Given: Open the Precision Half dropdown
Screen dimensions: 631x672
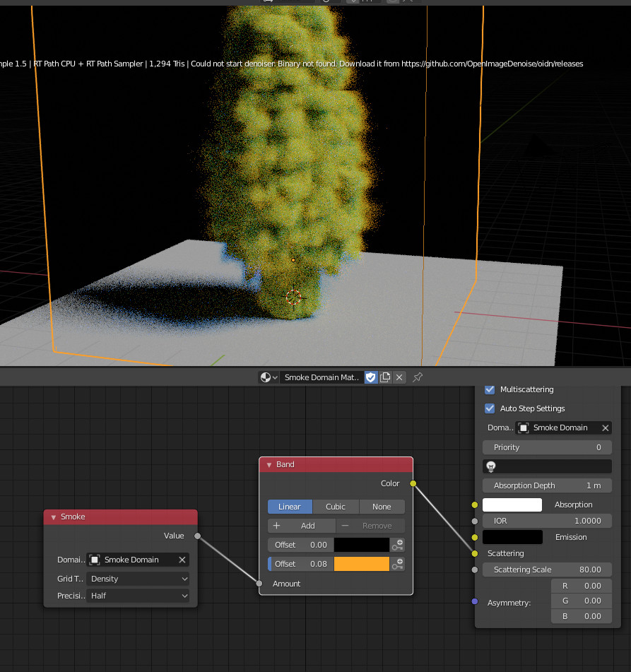Looking at the screenshot, I should pyautogui.click(x=138, y=596).
